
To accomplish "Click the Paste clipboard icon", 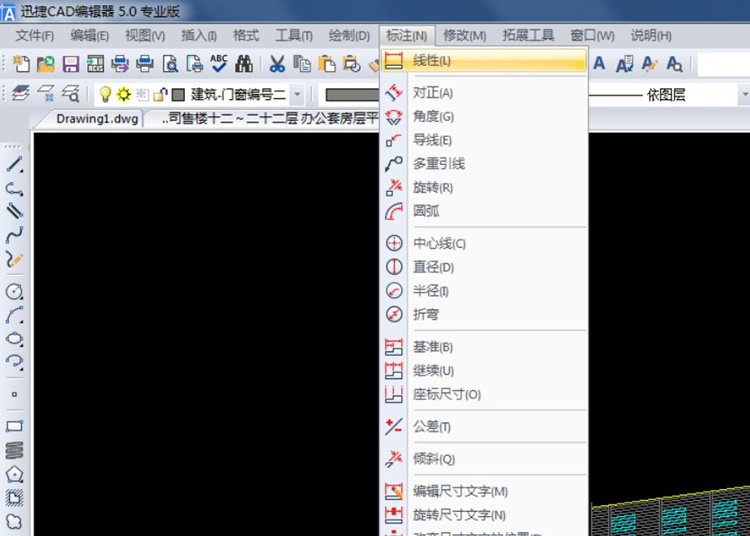I will (327, 64).
